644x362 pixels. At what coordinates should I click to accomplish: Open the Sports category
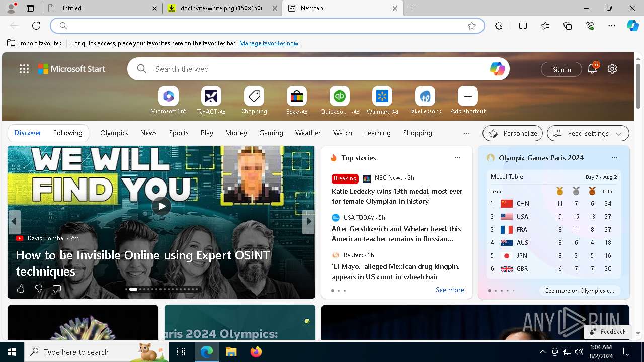(x=179, y=133)
